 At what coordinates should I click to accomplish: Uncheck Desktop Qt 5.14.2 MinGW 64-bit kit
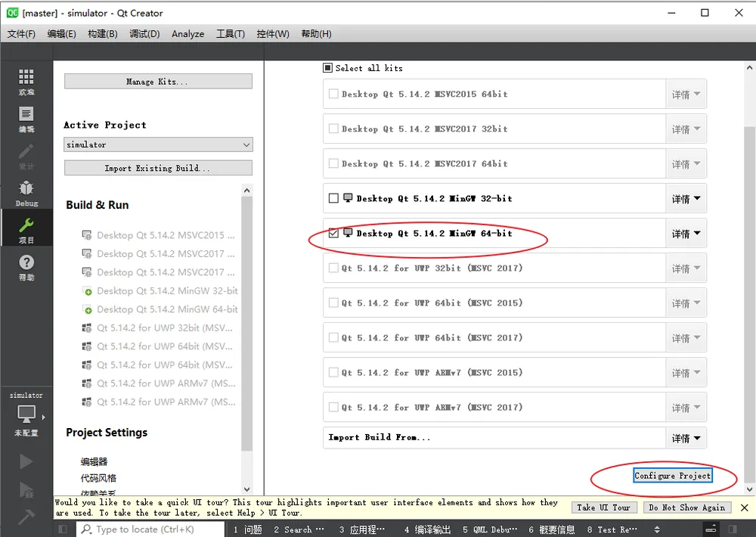coord(333,233)
